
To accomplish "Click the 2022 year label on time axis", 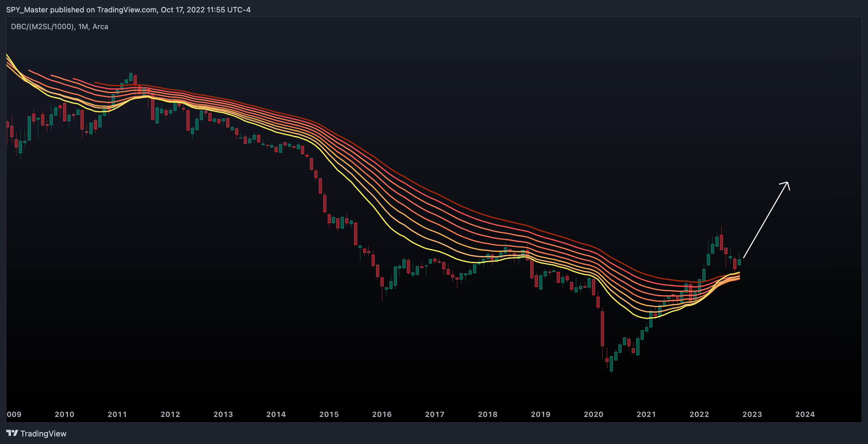I will tap(699, 414).
